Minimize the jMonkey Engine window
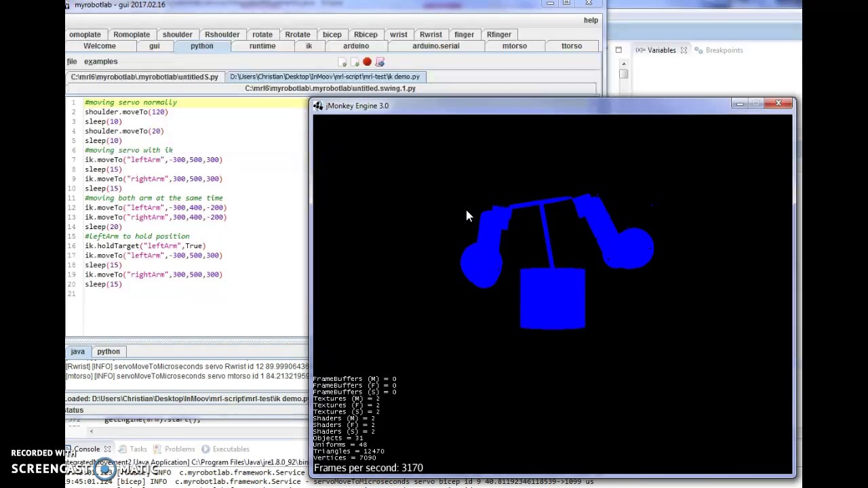The height and width of the screenshot is (488, 868). [740, 103]
